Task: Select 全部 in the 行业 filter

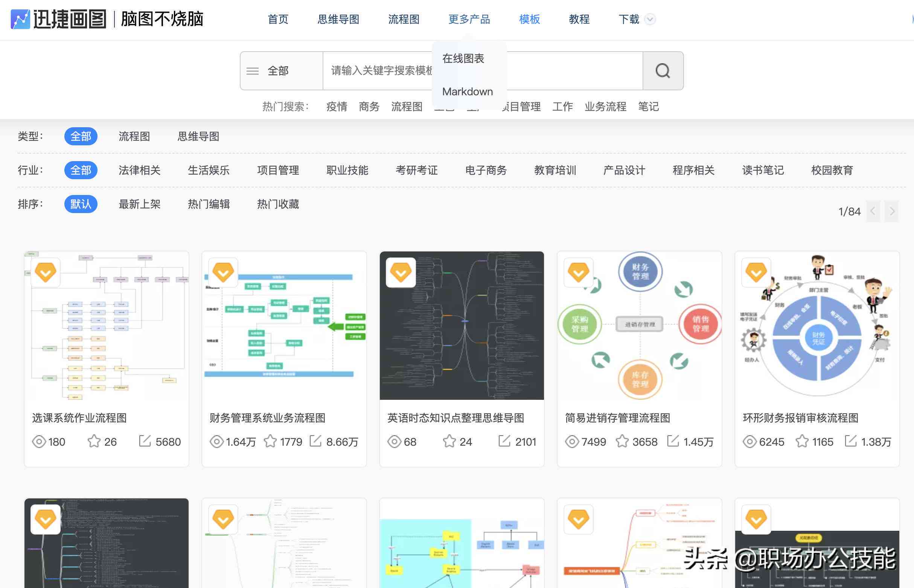Action: click(x=81, y=170)
